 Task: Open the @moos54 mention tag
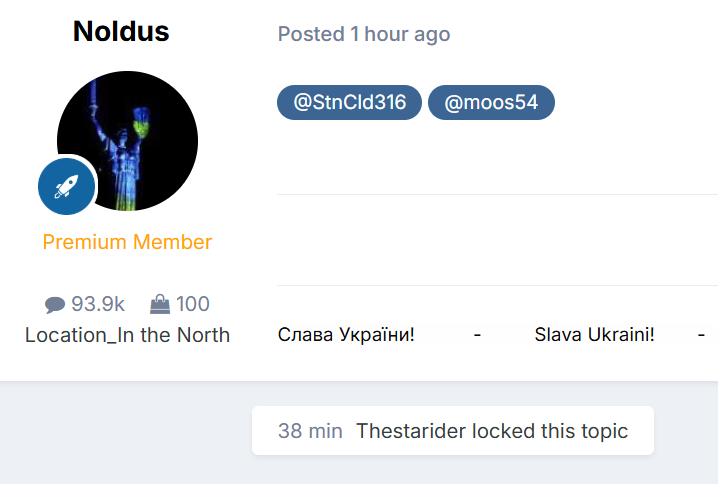(x=491, y=102)
